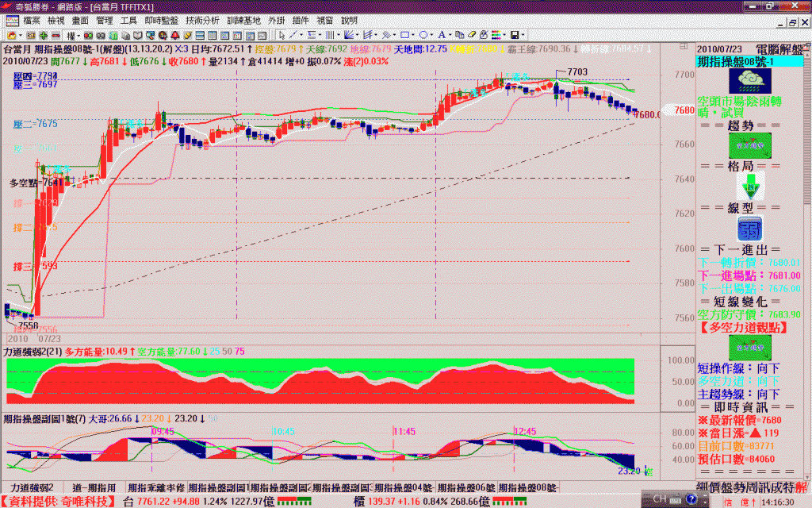Click the eraser tool icon

tap(472, 35)
